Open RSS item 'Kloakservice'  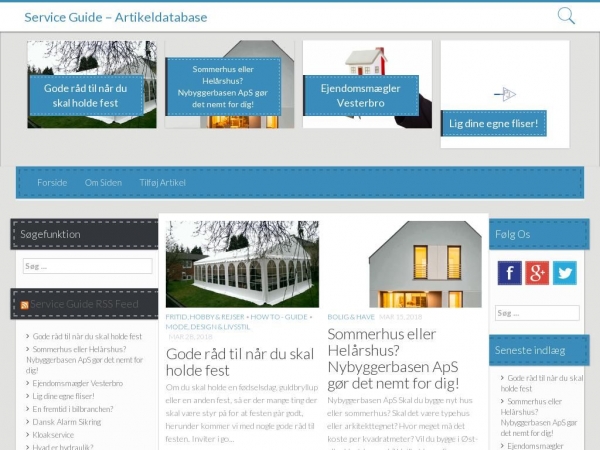tap(53, 435)
